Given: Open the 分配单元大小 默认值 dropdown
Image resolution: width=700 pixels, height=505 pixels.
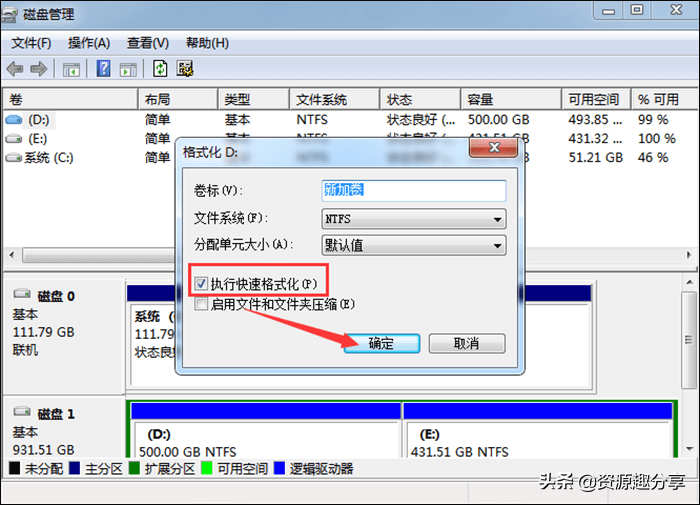Looking at the screenshot, I should tap(414, 245).
